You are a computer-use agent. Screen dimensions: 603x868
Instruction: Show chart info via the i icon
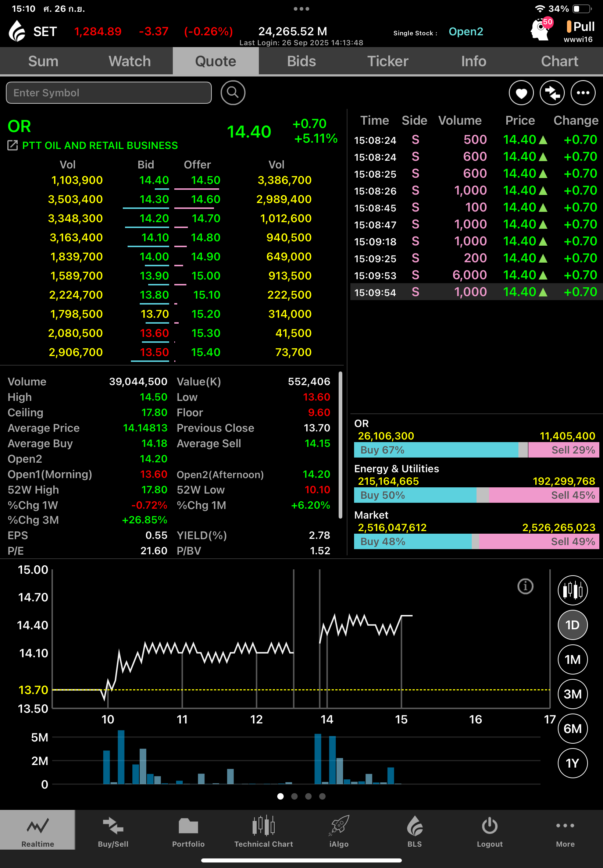coord(525,586)
